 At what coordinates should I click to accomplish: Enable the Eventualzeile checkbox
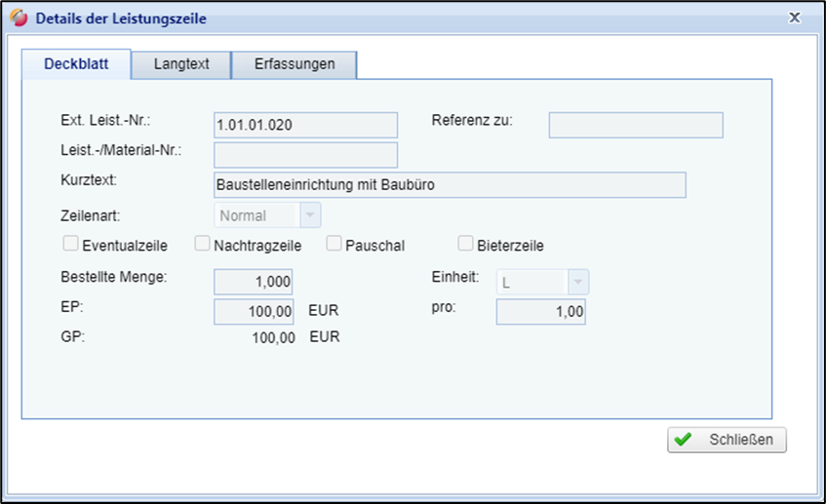70,244
